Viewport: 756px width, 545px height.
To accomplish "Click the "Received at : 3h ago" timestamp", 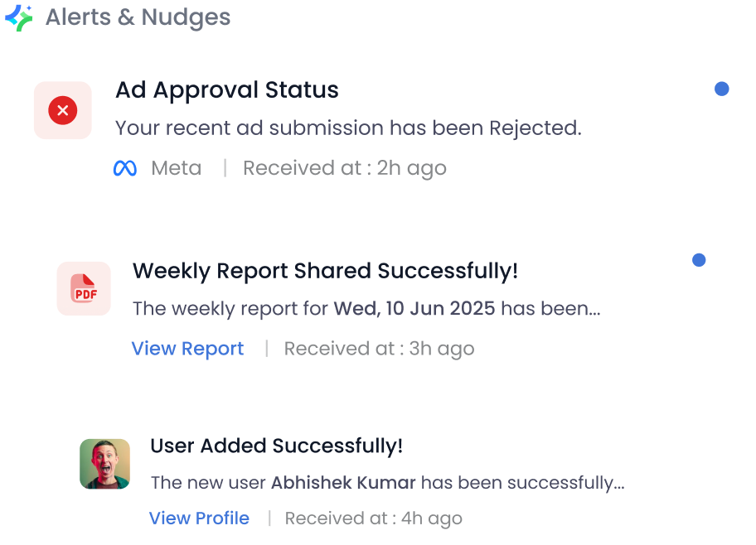I will click(x=379, y=349).
